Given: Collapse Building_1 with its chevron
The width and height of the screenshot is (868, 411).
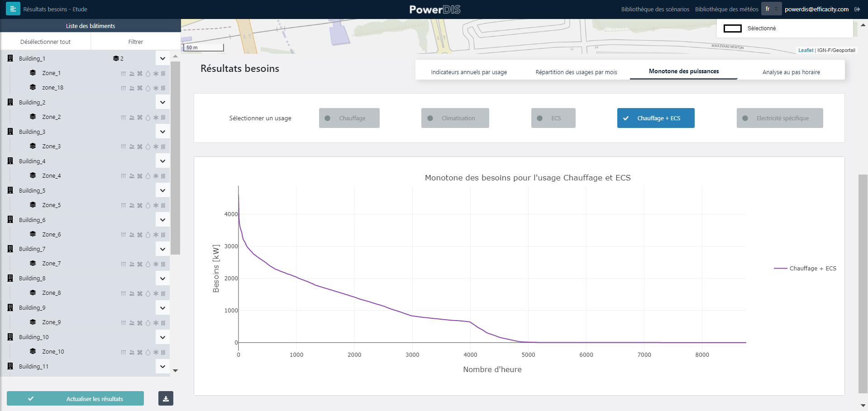Looking at the screenshot, I should (x=162, y=58).
